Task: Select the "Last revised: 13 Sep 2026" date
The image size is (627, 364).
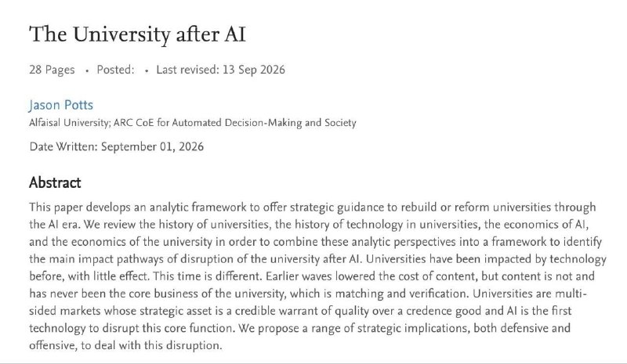Action: point(221,70)
